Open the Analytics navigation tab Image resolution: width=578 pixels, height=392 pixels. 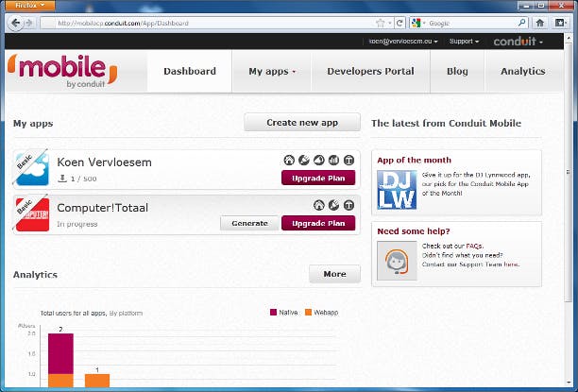click(522, 71)
